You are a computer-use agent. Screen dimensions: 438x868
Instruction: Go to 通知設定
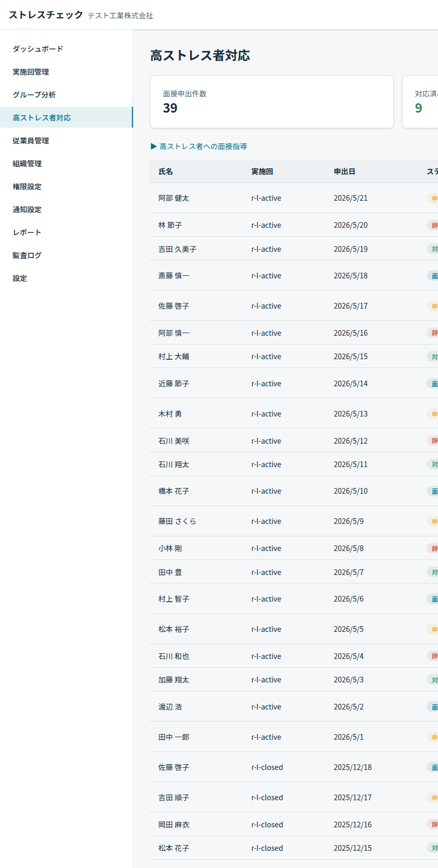click(27, 210)
